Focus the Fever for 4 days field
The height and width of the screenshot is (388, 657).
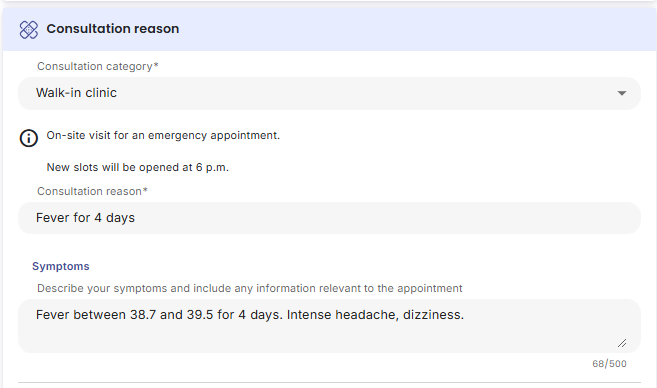coord(329,218)
